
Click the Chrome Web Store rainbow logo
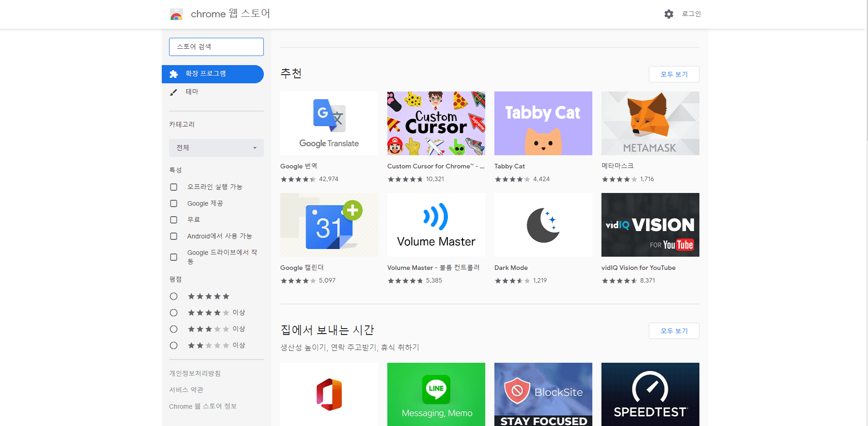pos(176,14)
